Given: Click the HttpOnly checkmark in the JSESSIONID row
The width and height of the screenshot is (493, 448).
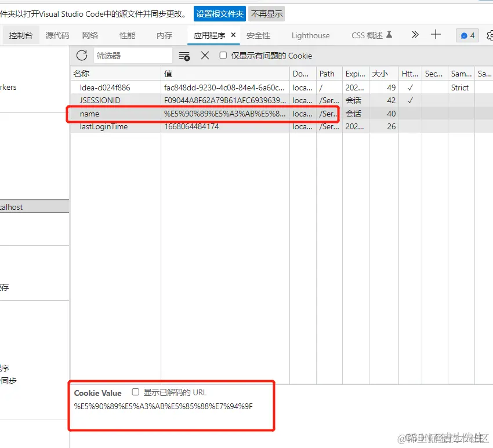Looking at the screenshot, I should click(x=410, y=100).
